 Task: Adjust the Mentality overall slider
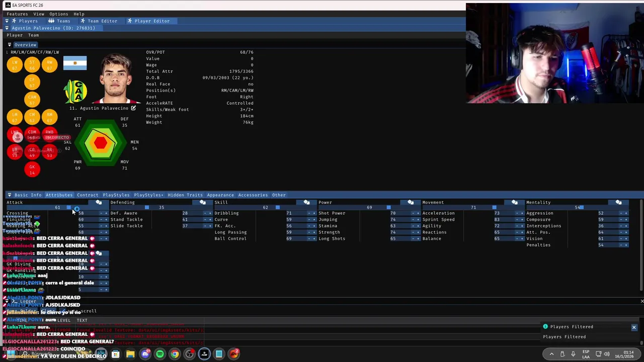(x=578, y=208)
